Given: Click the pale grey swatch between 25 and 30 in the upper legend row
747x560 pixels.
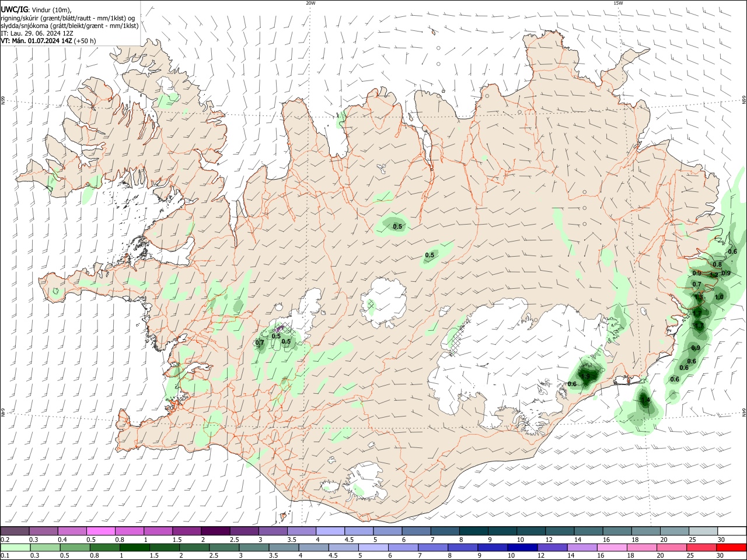Looking at the screenshot, I should [x=703, y=531].
